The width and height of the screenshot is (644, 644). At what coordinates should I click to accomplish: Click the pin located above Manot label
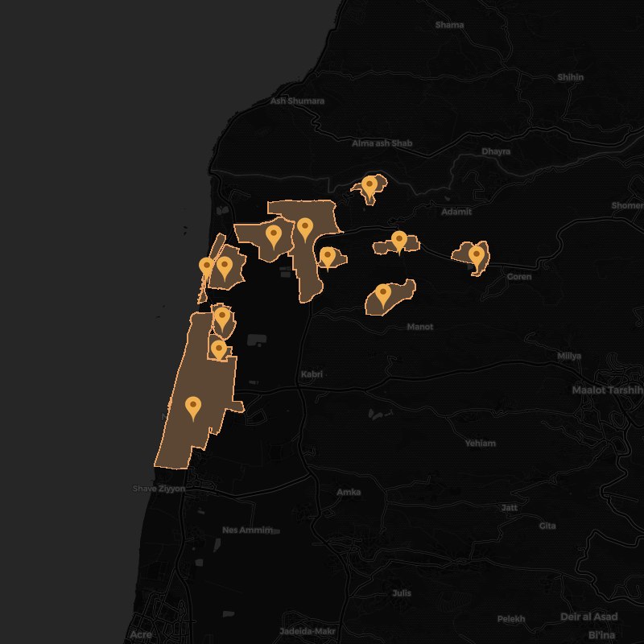pos(383,295)
